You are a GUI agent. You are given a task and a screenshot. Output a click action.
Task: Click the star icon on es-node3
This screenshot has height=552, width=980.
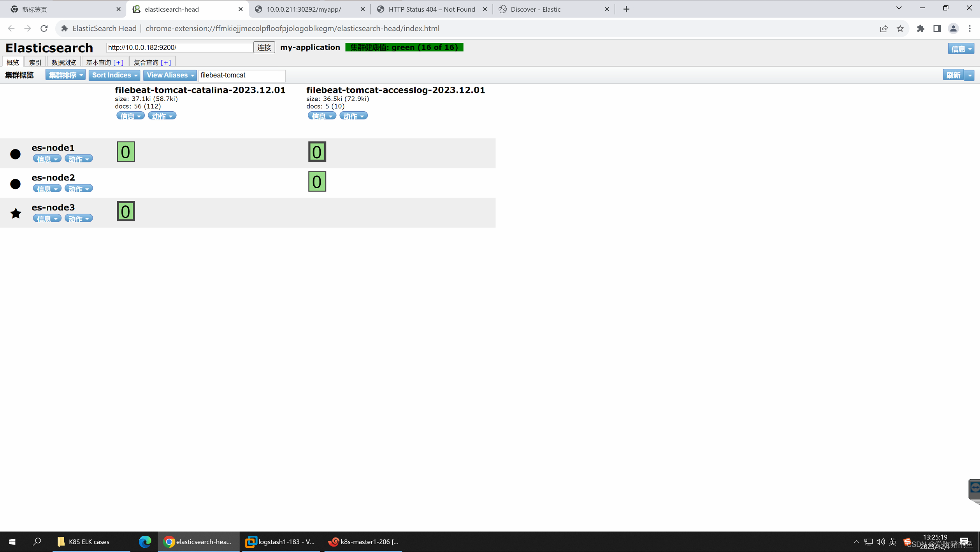click(15, 212)
